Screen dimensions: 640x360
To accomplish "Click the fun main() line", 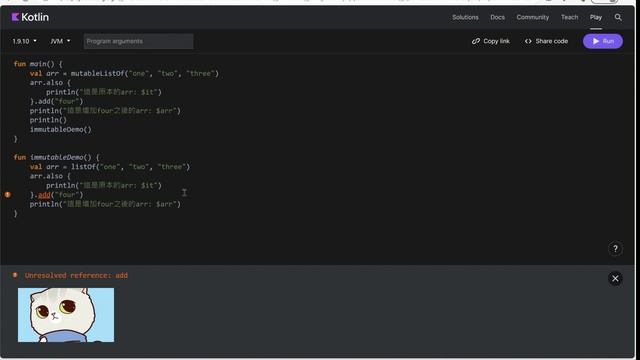I will click(x=38, y=64).
